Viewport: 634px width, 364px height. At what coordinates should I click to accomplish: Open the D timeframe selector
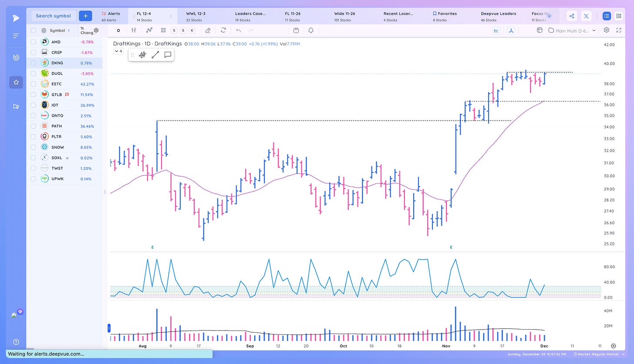(x=118, y=30)
